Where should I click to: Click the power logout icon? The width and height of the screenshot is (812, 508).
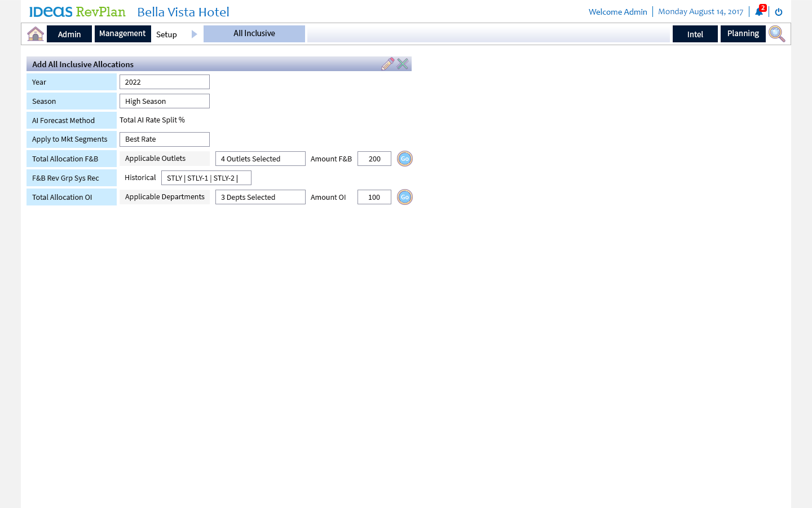tap(779, 12)
